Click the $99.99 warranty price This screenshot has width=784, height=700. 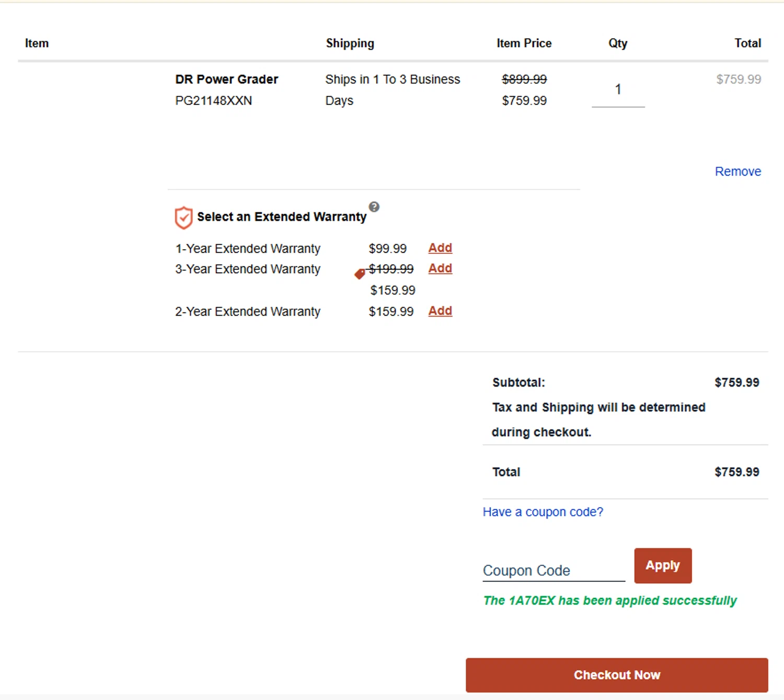tap(388, 249)
